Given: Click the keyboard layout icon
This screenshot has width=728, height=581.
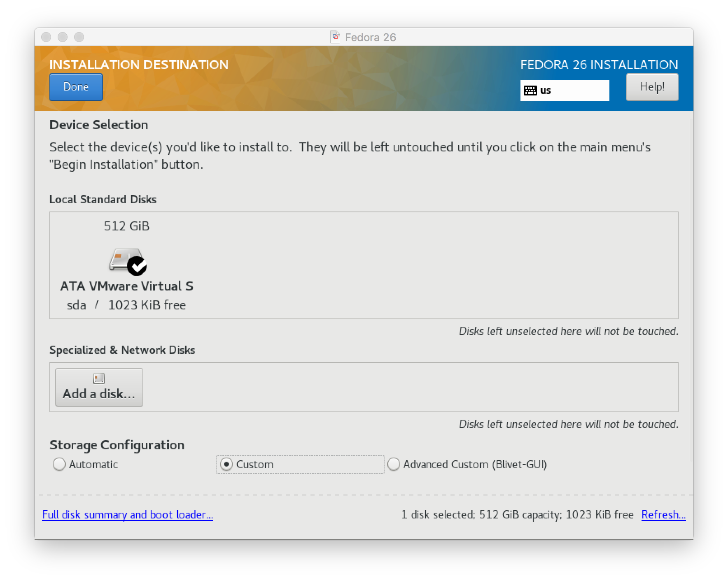Looking at the screenshot, I should click(530, 91).
